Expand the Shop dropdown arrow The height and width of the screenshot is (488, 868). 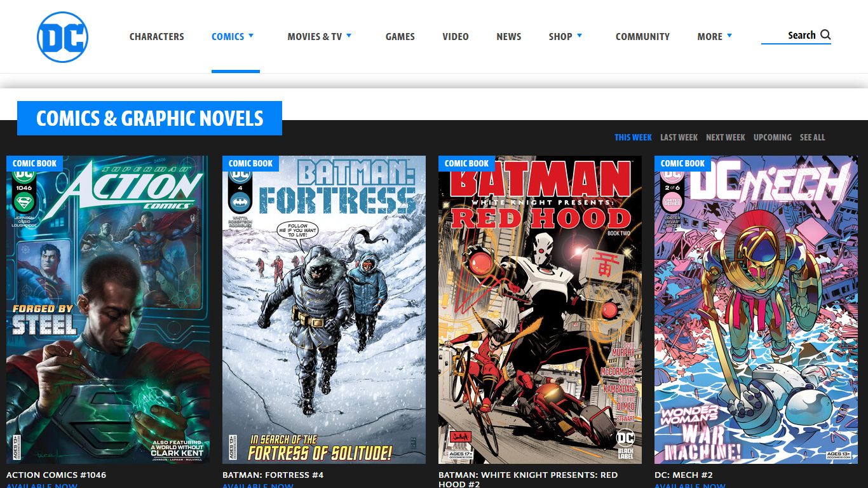pyautogui.click(x=579, y=36)
